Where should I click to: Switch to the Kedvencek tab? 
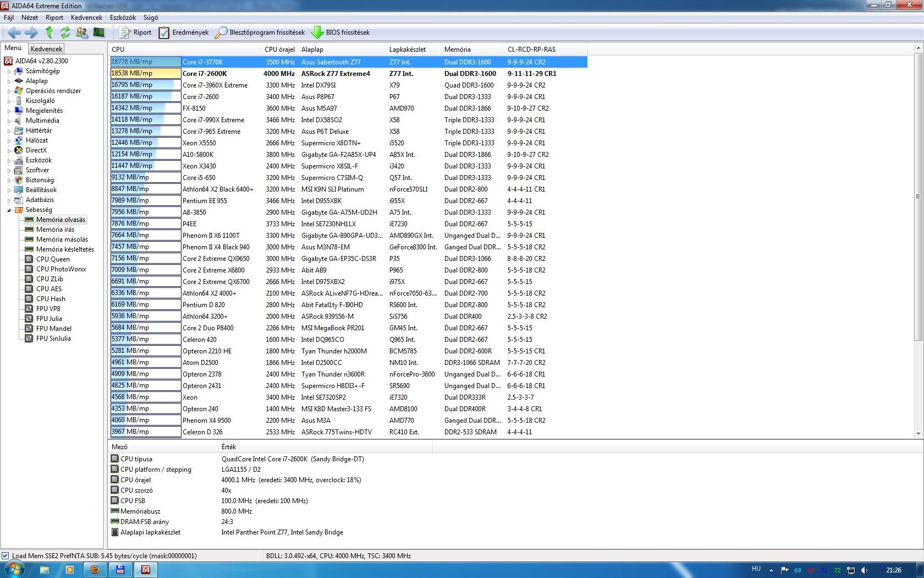47,49
